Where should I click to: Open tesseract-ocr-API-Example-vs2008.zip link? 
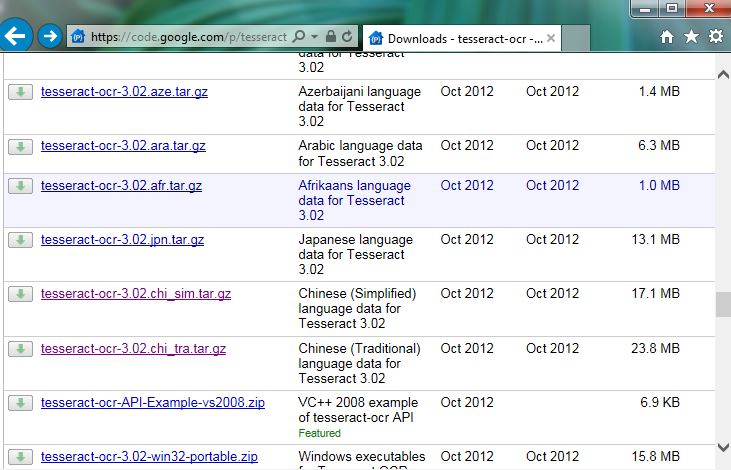click(x=153, y=402)
